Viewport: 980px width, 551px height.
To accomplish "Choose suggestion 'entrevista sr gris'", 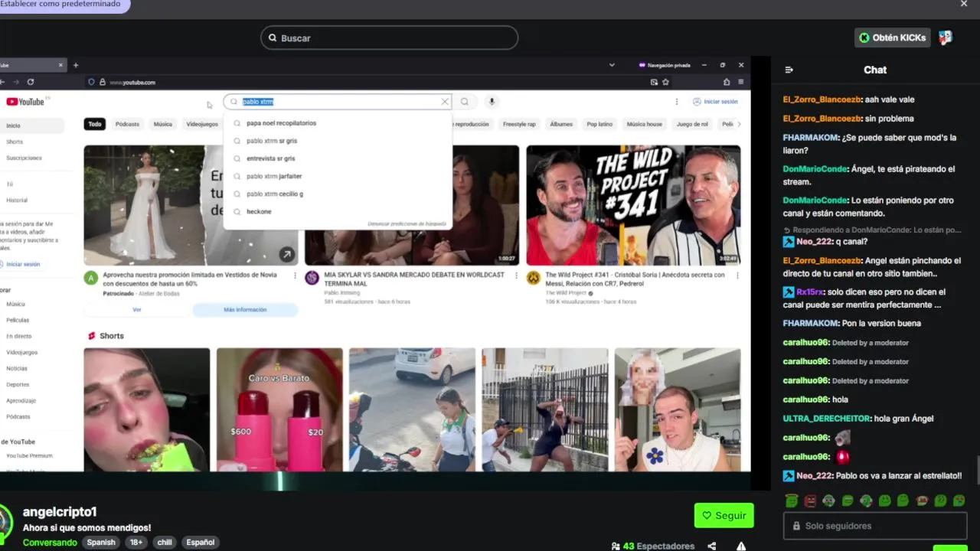I will click(x=337, y=158).
